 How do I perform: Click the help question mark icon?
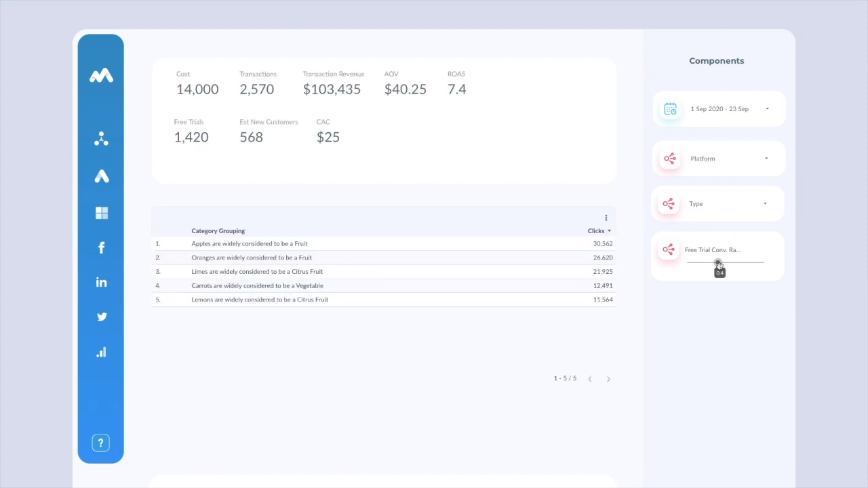[100, 443]
